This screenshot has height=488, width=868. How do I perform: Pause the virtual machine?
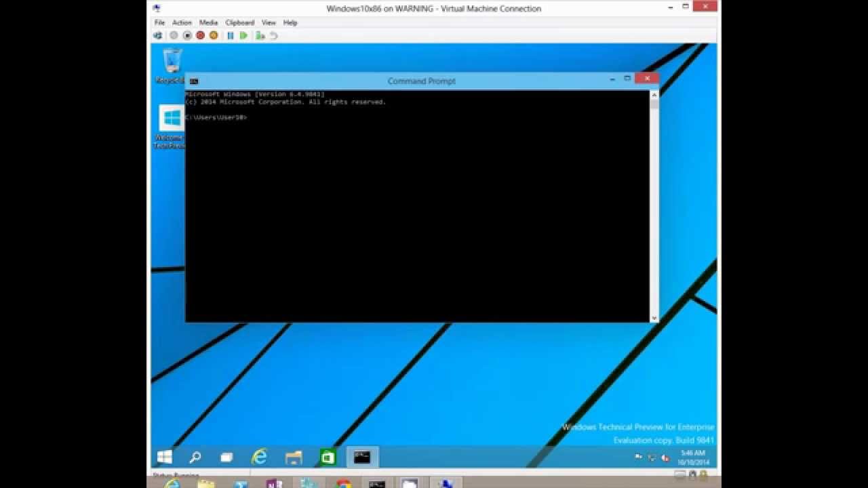[231, 35]
